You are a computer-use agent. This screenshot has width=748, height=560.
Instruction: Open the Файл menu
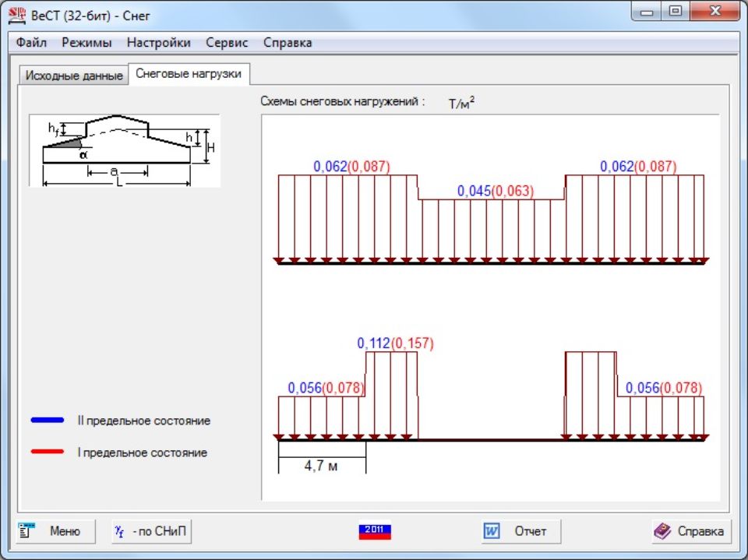click(x=31, y=43)
